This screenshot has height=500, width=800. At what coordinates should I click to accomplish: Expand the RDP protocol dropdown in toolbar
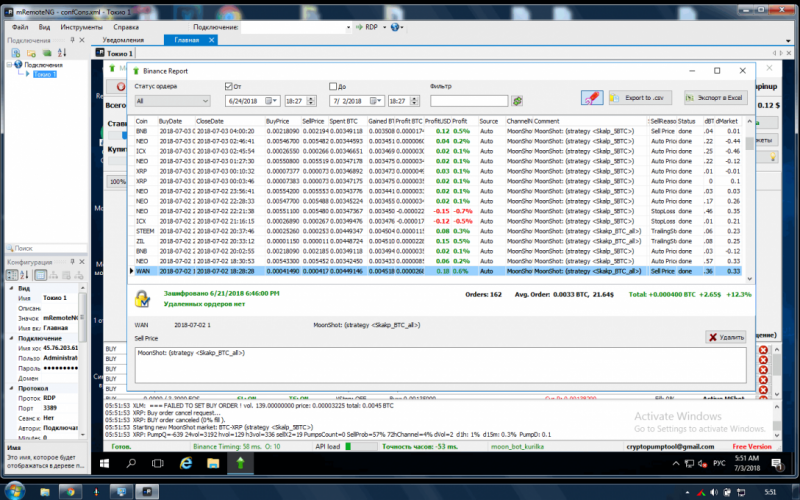point(384,27)
